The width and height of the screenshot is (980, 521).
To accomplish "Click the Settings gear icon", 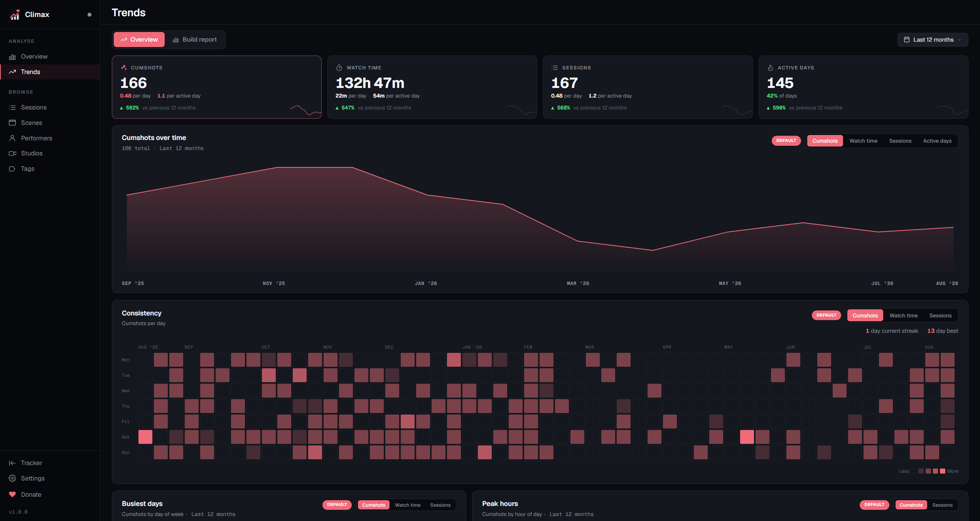I will [x=12, y=478].
